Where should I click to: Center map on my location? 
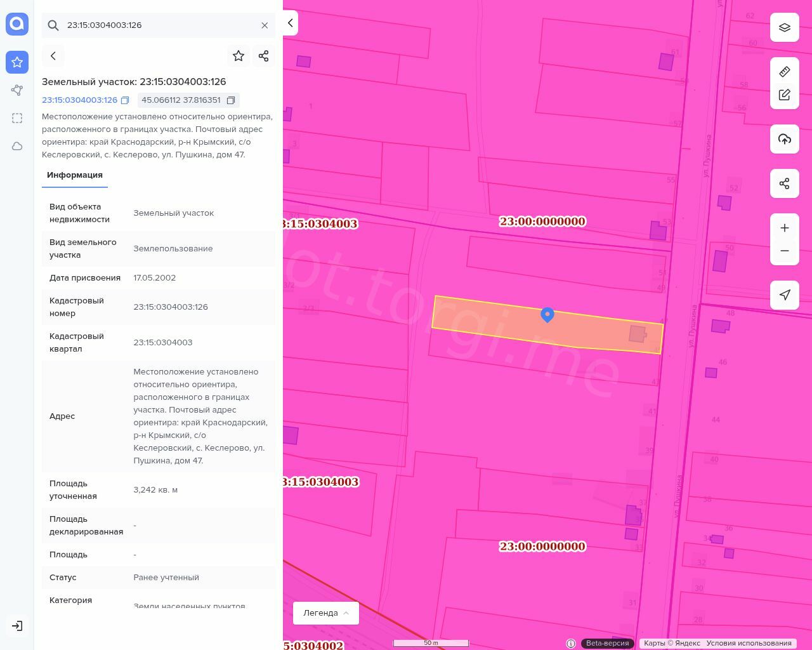[785, 295]
